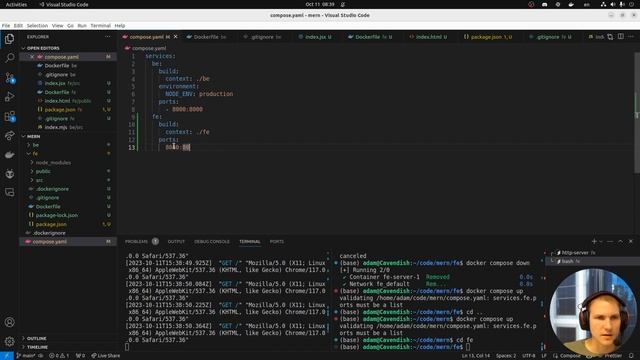640x360 pixels.
Task: Switch to the Debug Console tab
Action: 212,242
